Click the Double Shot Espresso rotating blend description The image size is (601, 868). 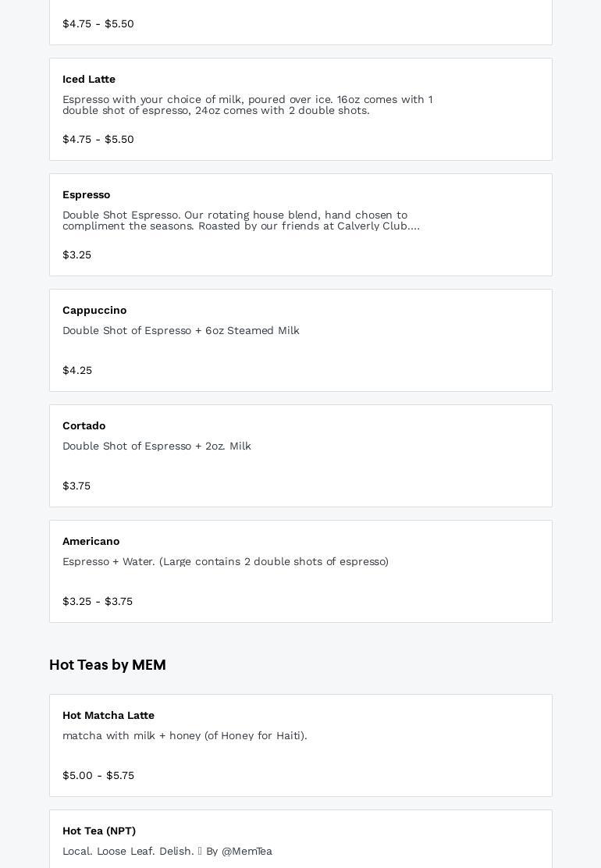241,220
